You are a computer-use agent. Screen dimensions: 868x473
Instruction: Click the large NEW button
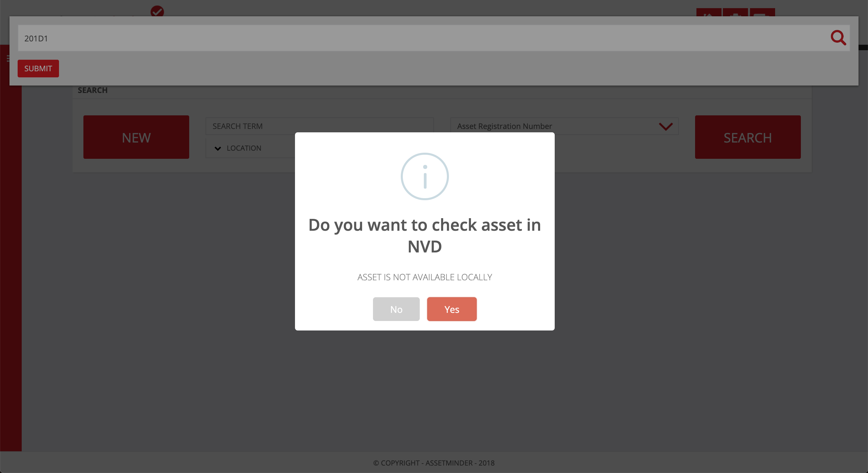click(136, 137)
